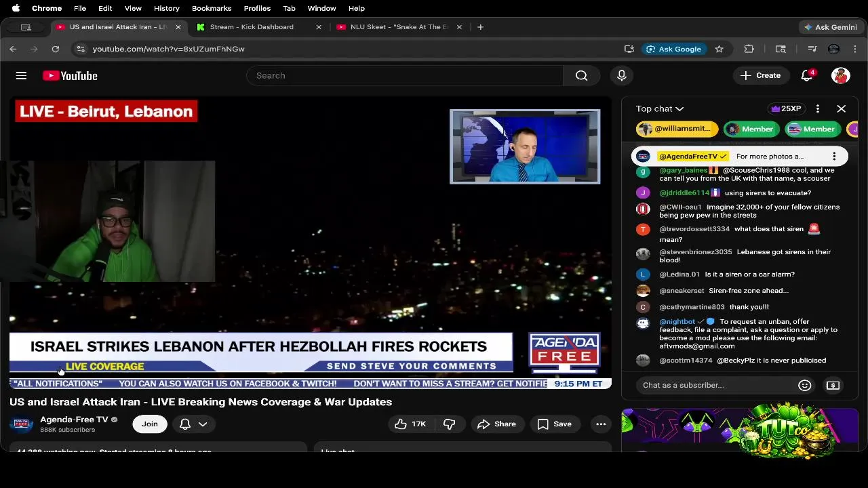
Task: Open the Window menu
Action: [x=321, y=8]
